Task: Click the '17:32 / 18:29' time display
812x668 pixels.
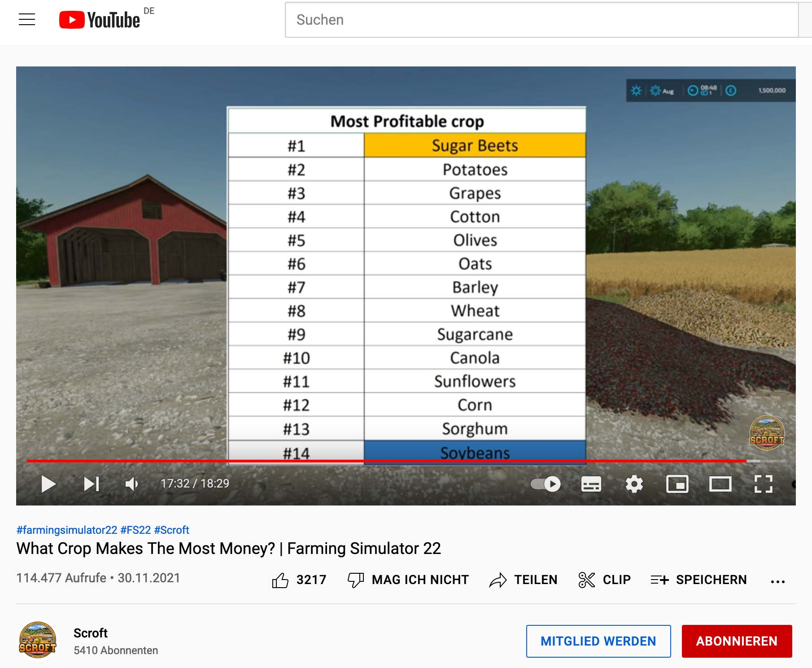Action: [x=195, y=483]
